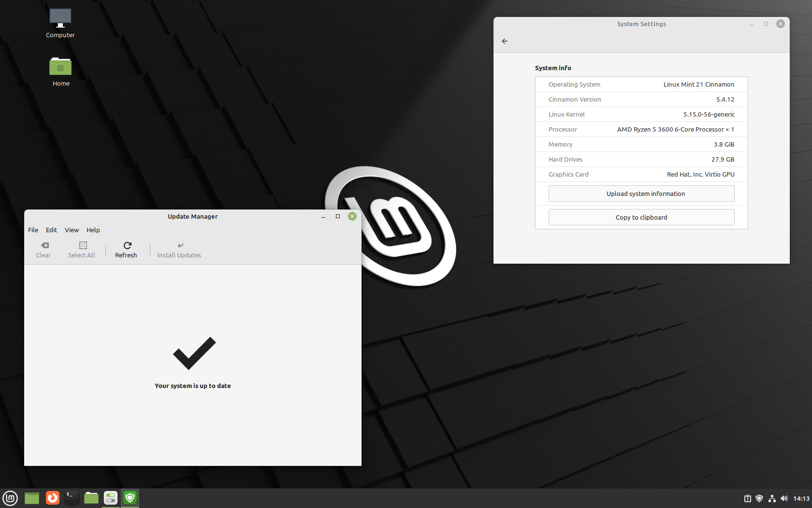Minimize the System Settings window

(752, 24)
